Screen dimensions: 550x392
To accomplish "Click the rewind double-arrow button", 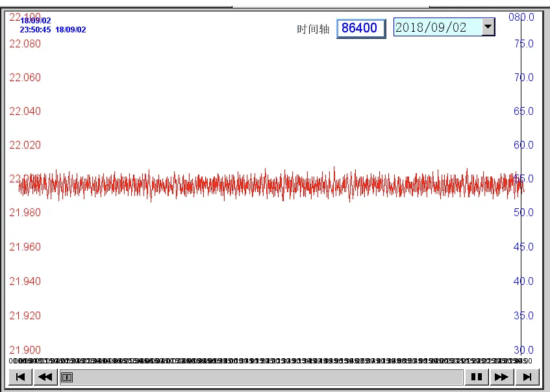I will coord(45,376).
